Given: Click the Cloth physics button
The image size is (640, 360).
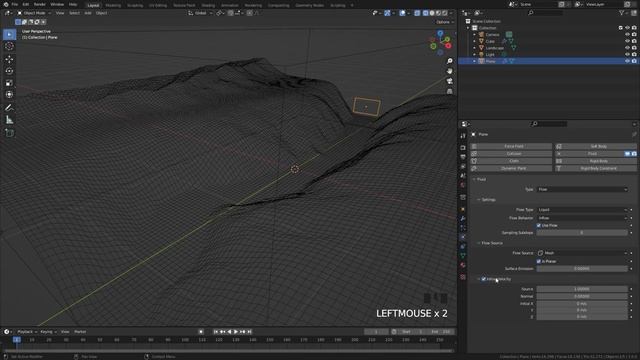Looking at the screenshot, I should point(511,161).
